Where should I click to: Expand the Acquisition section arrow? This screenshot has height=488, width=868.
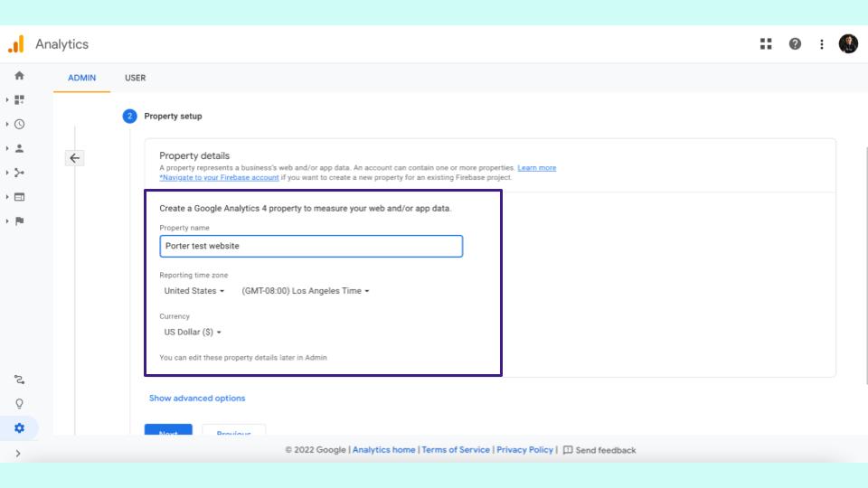(x=7, y=173)
